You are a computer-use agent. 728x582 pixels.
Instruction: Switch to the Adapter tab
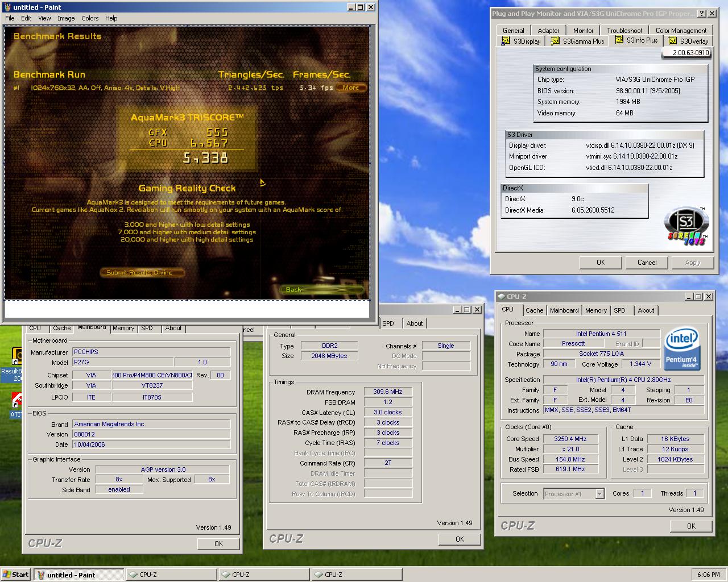(548, 31)
